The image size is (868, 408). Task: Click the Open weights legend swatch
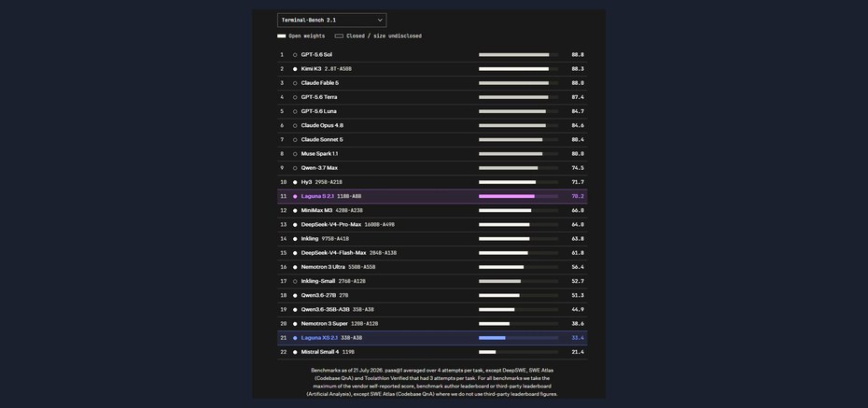pyautogui.click(x=281, y=36)
